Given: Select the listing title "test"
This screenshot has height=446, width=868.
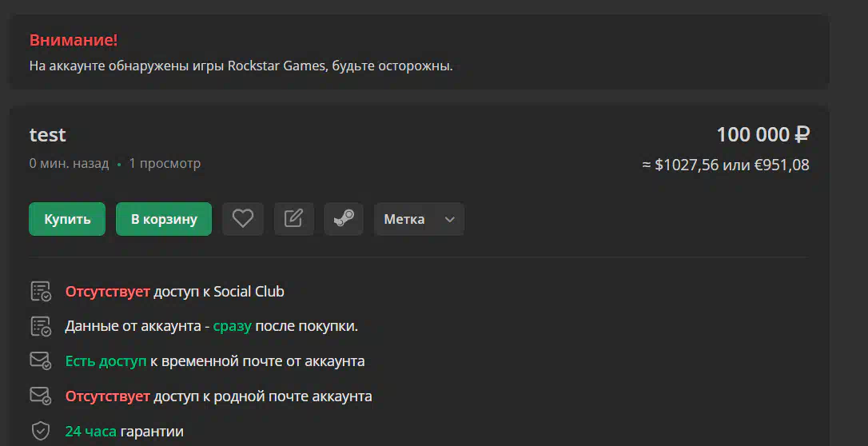Looking at the screenshot, I should pos(48,135).
